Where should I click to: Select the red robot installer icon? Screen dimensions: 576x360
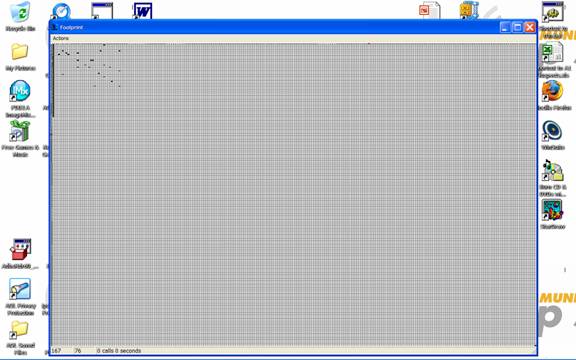click(x=21, y=250)
